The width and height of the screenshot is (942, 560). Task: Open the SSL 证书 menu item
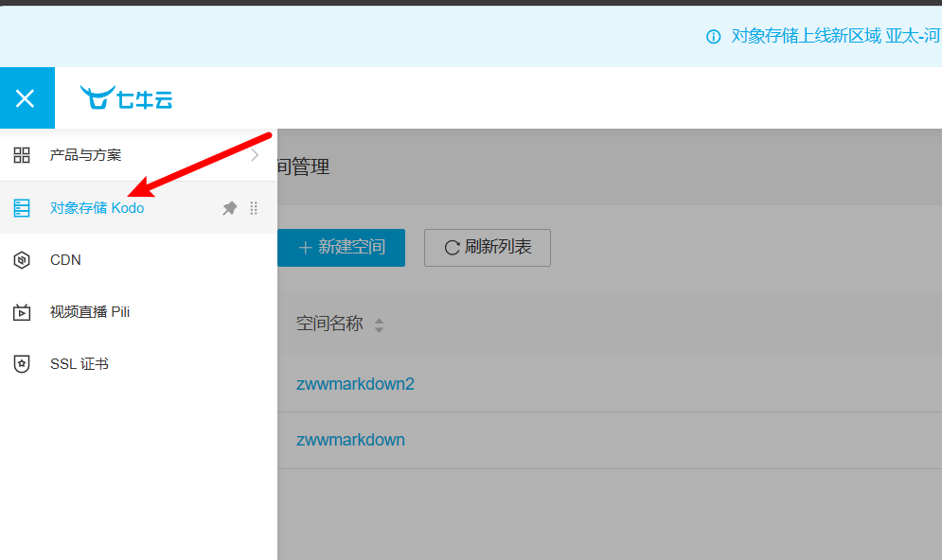[x=80, y=364]
